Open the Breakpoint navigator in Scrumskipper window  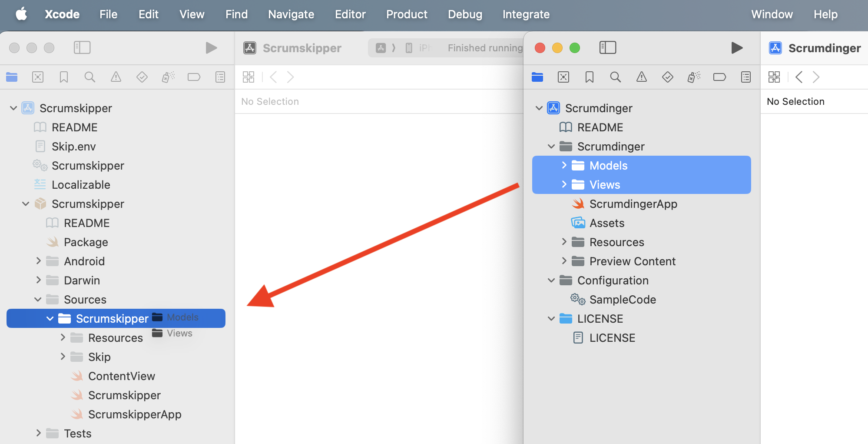[194, 77]
